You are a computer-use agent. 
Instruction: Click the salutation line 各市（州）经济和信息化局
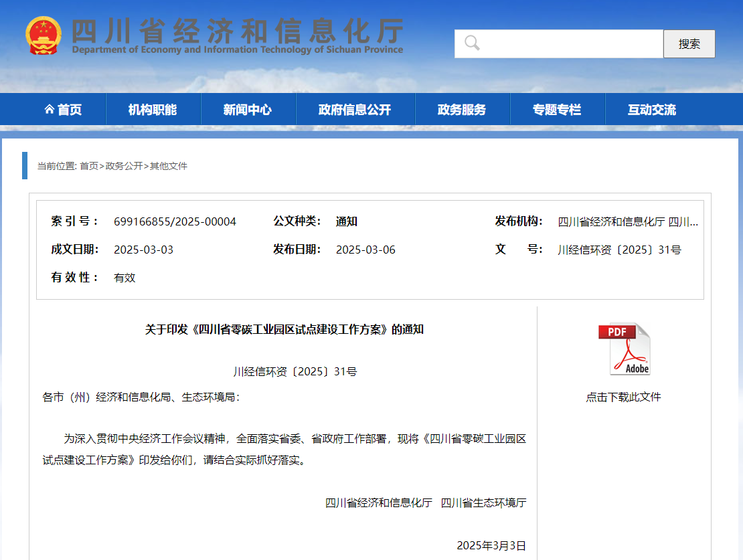click(x=141, y=397)
